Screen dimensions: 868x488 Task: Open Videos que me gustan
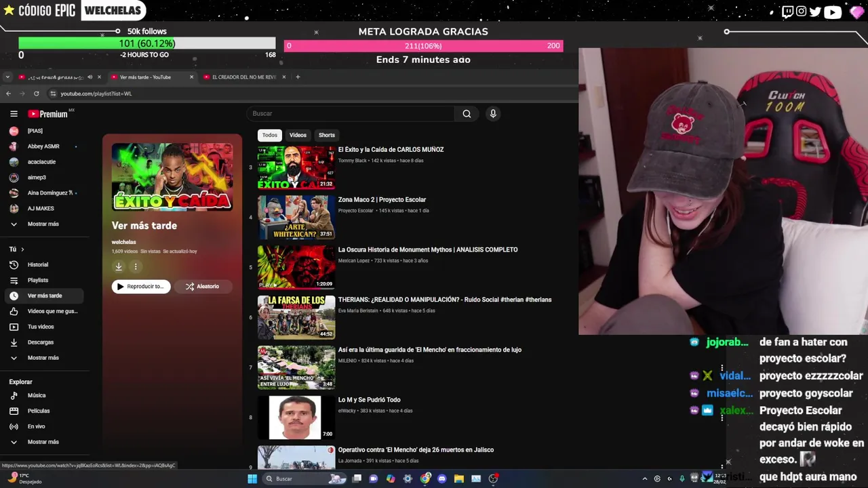click(45, 311)
